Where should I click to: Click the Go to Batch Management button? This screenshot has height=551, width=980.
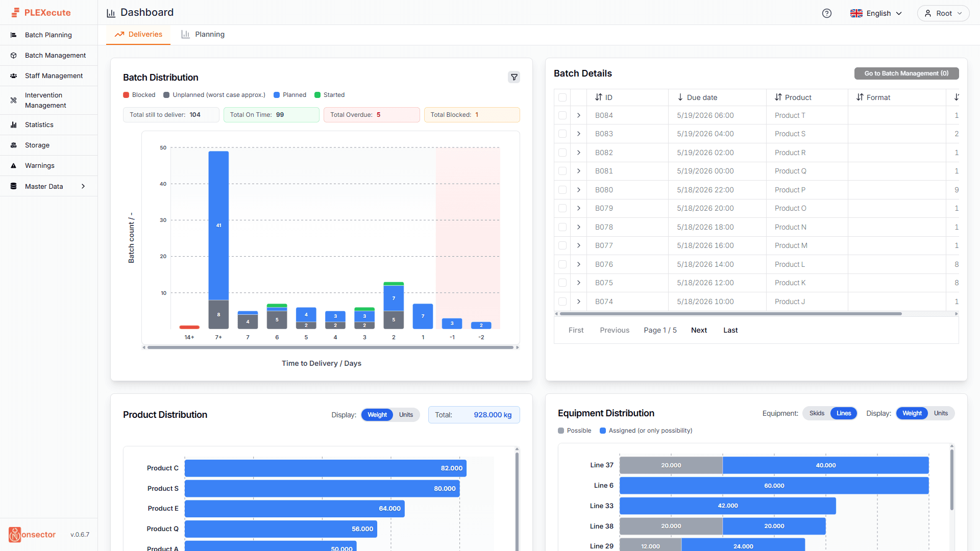pos(906,73)
